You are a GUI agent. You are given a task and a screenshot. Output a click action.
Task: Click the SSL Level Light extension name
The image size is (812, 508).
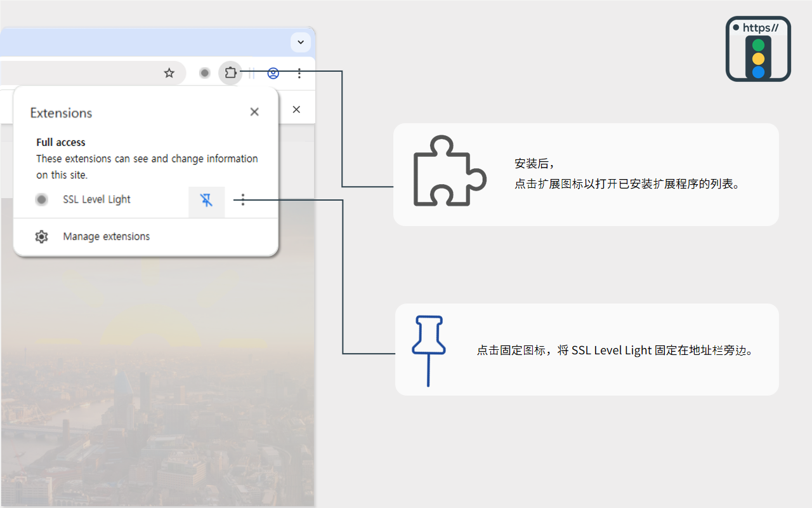tap(96, 199)
